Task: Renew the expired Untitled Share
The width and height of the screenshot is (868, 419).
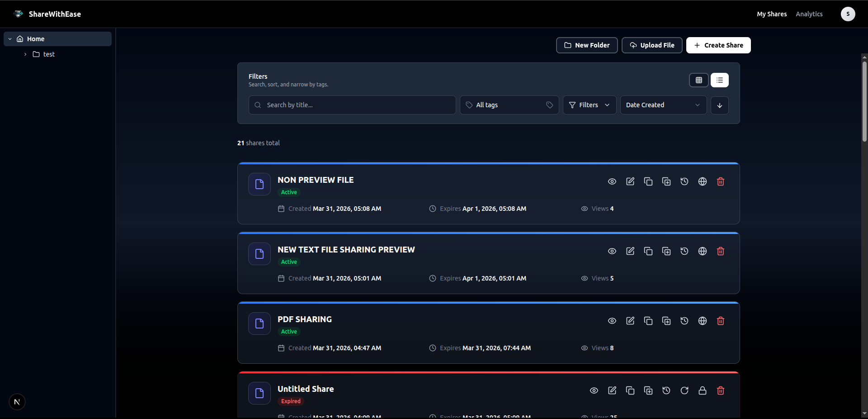Action: [x=684, y=390]
